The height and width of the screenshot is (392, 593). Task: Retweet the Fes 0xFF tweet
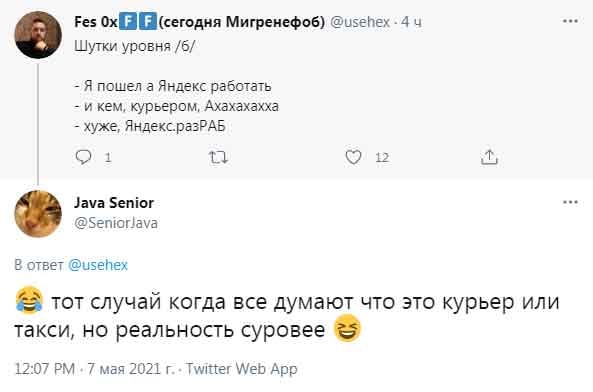point(219,157)
